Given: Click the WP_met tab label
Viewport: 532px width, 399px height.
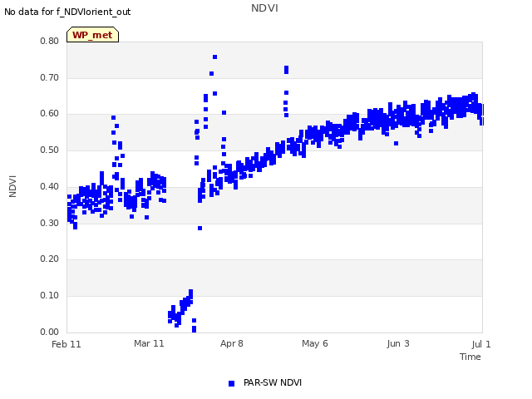Looking at the screenshot, I should pos(92,35).
